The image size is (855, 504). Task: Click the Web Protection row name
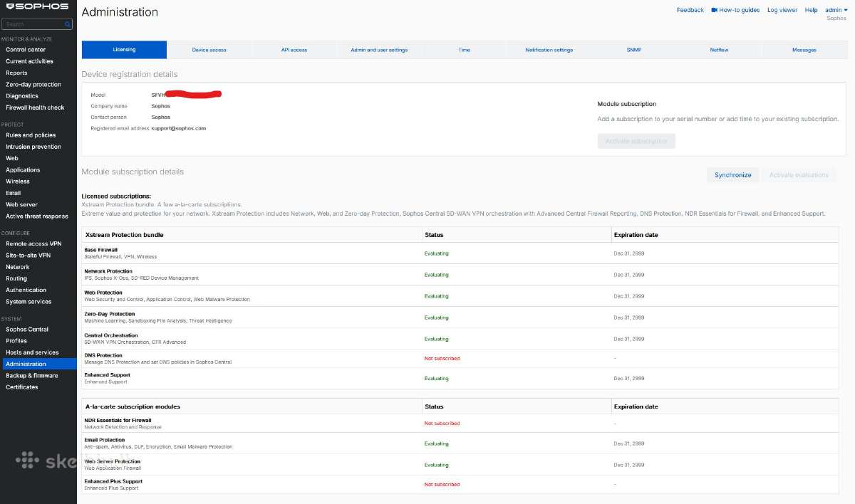[103, 293]
